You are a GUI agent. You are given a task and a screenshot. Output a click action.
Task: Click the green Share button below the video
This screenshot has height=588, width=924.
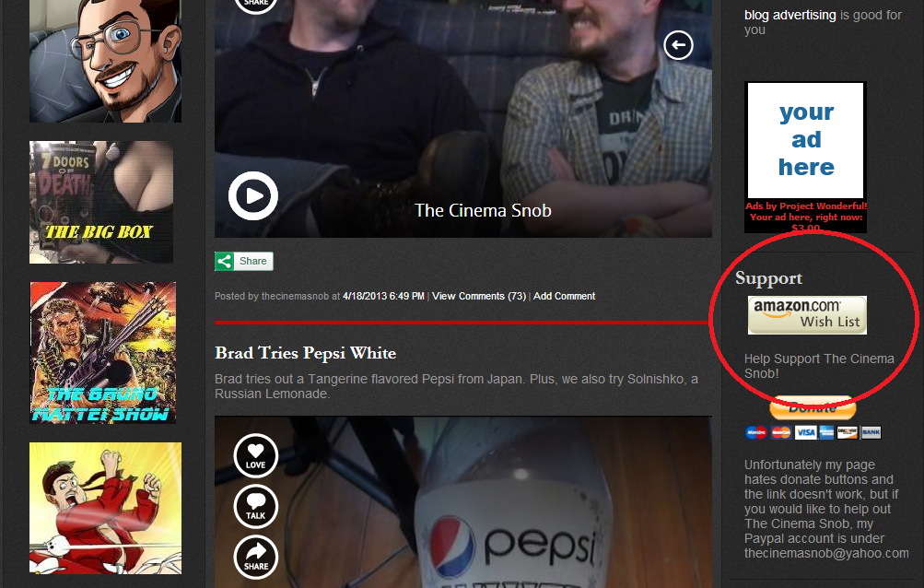coord(244,261)
